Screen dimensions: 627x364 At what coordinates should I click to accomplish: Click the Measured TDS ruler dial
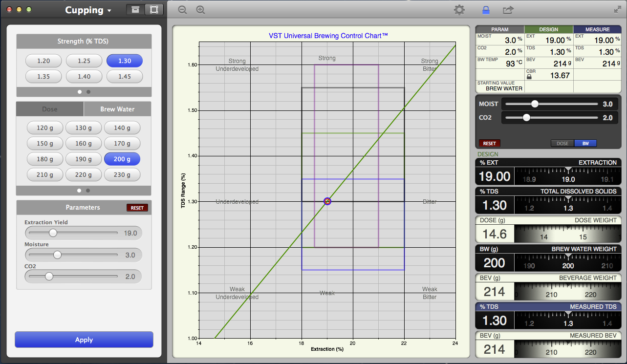click(568, 321)
